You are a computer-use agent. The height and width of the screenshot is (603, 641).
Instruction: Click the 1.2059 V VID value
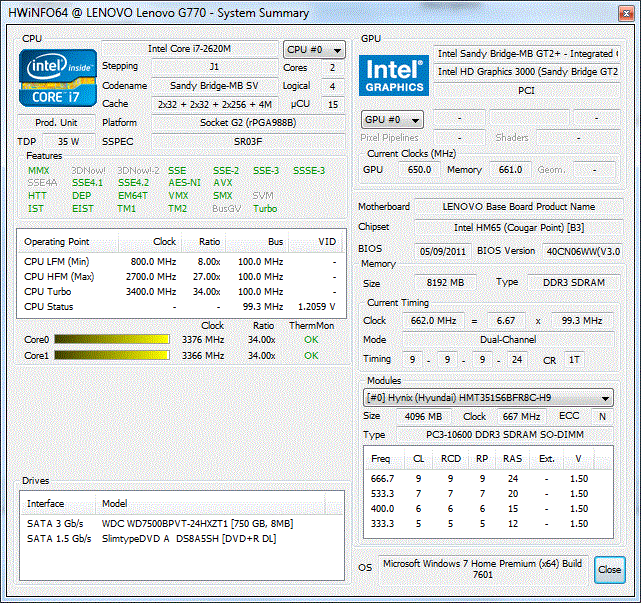click(x=316, y=307)
